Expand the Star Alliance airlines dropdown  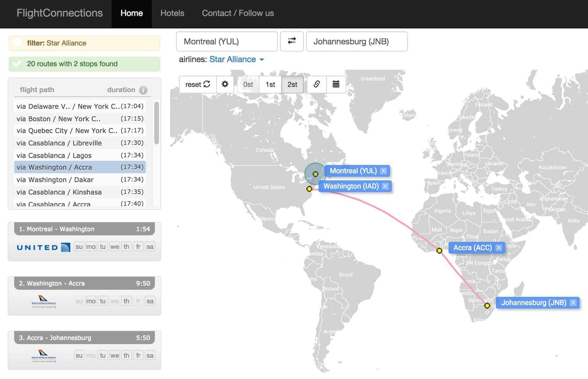[x=236, y=59]
